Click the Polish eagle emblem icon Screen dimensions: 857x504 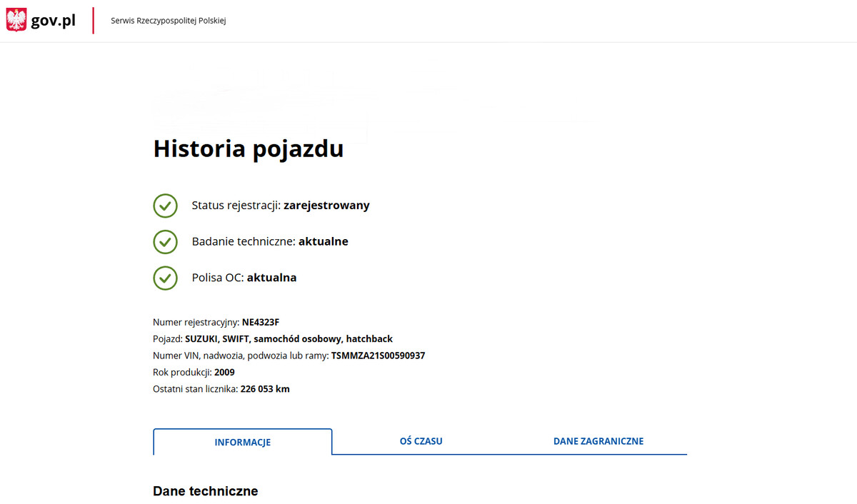[x=16, y=20]
